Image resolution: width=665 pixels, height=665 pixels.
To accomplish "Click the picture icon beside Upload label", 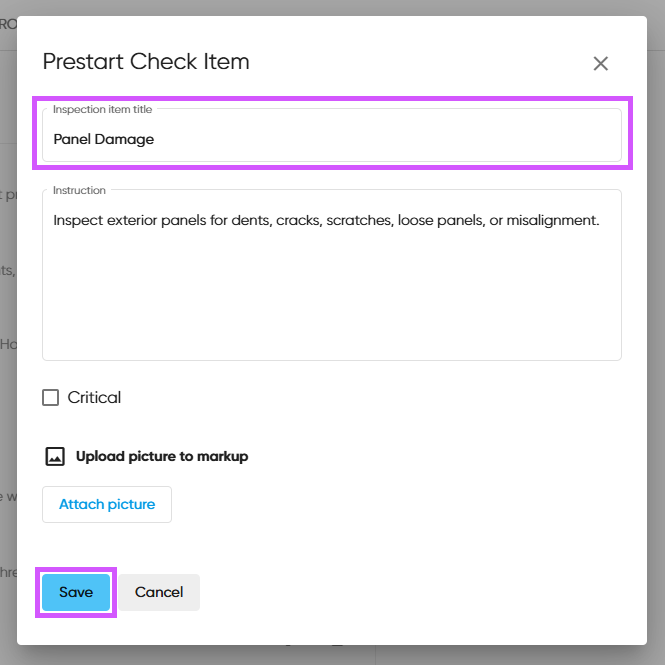I will (x=55, y=456).
